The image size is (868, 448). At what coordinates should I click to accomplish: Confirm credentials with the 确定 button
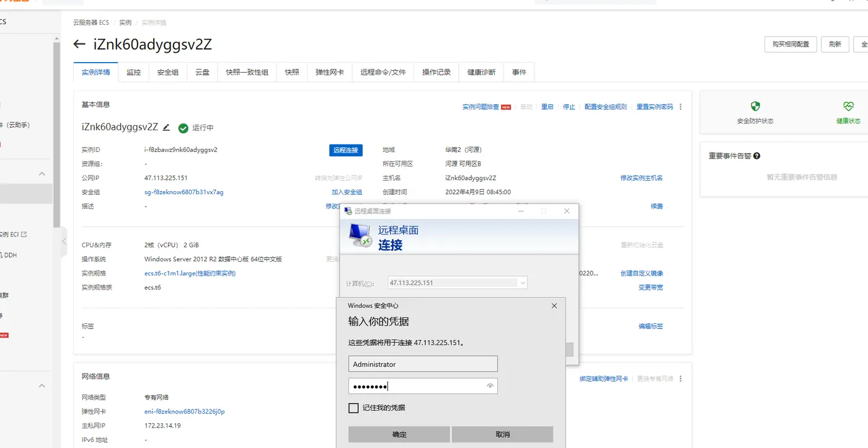(x=399, y=434)
